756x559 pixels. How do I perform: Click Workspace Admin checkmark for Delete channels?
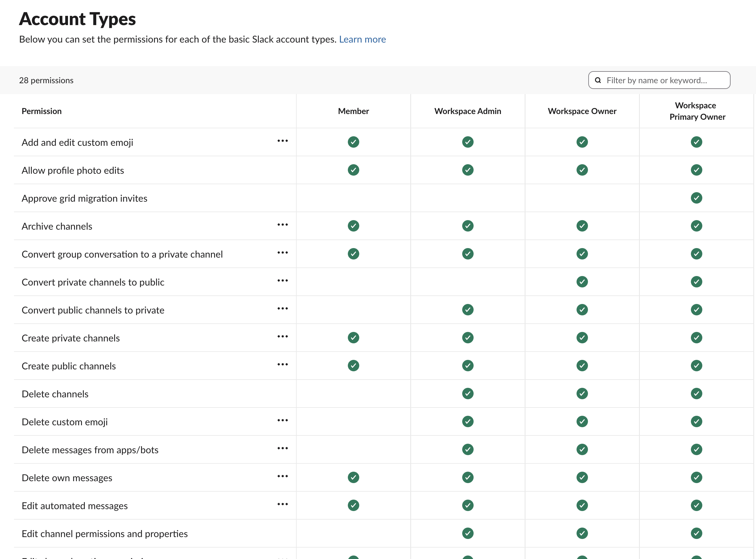click(x=468, y=394)
